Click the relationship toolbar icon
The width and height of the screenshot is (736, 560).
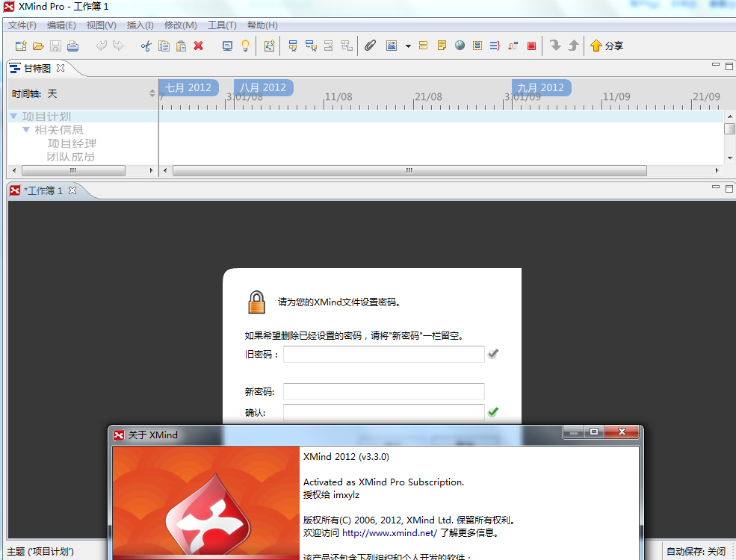(513, 46)
